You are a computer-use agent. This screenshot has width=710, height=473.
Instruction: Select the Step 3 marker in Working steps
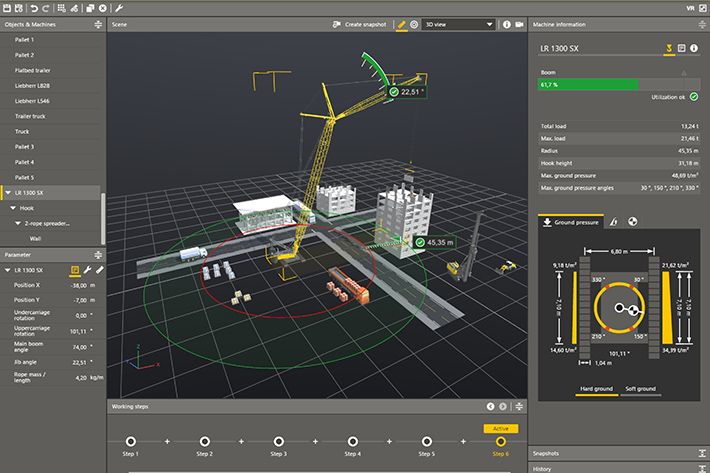click(x=279, y=440)
